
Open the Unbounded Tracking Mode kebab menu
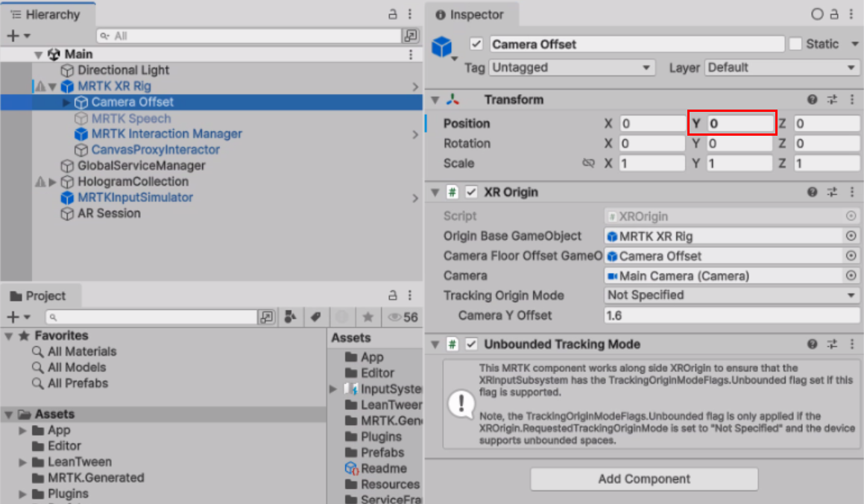851,344
